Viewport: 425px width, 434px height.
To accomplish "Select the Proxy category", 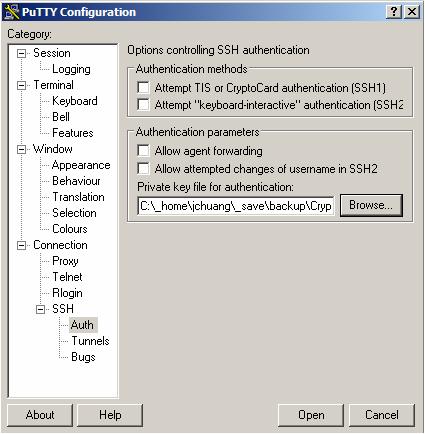I will (65, 261).
